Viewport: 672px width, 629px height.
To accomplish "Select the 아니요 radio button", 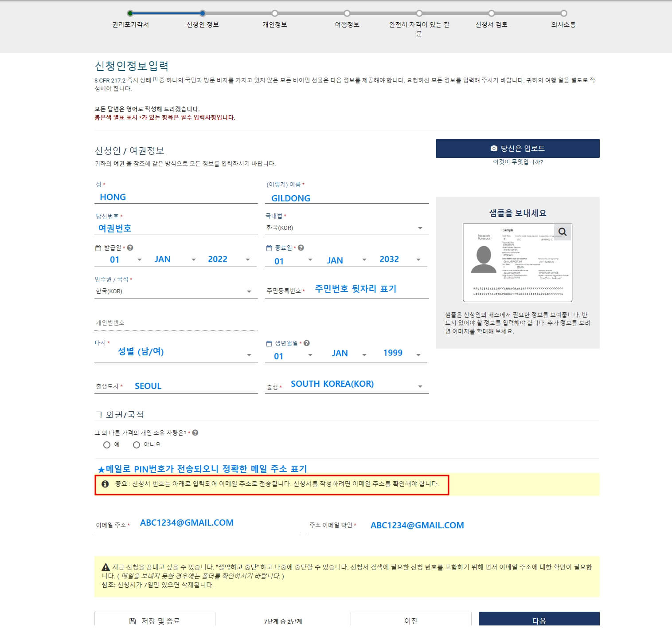I will [x=136, y=444].
